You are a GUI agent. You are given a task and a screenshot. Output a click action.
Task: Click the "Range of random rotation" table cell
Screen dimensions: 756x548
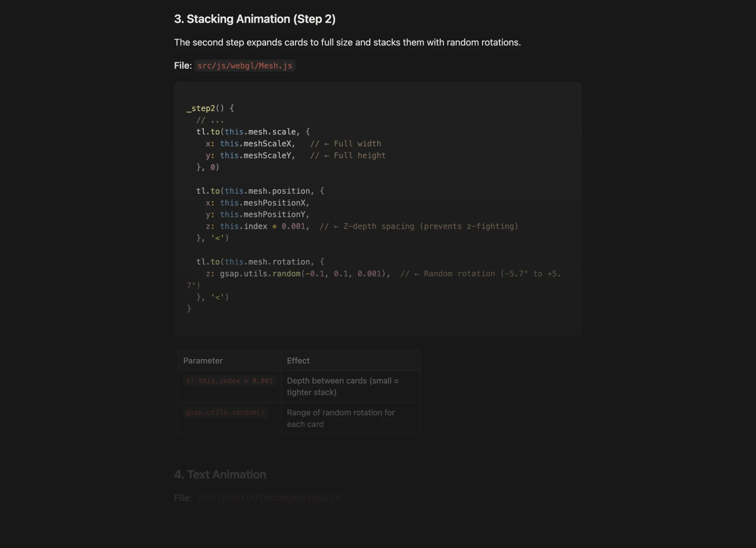tap(350, 419)
